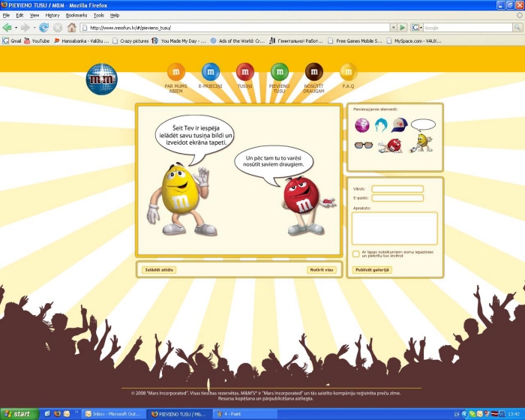Focus the E-pasts input field
This screenshot has height=420, width=525.
coord(397,198)
